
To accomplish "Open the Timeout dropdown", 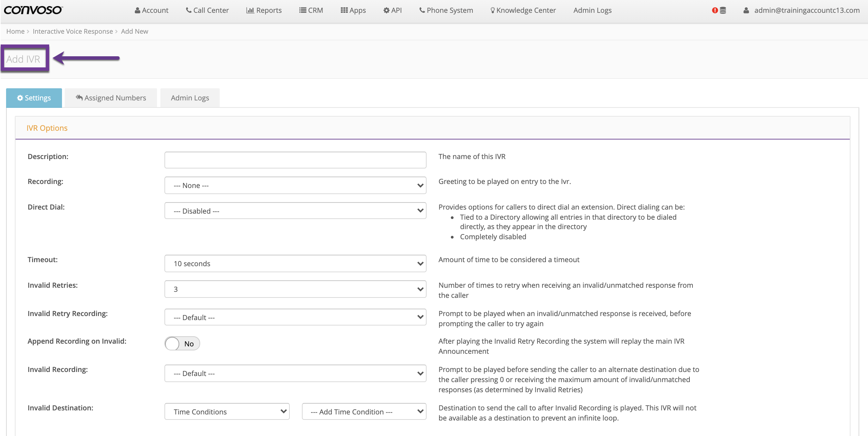I will pos(295,263).
